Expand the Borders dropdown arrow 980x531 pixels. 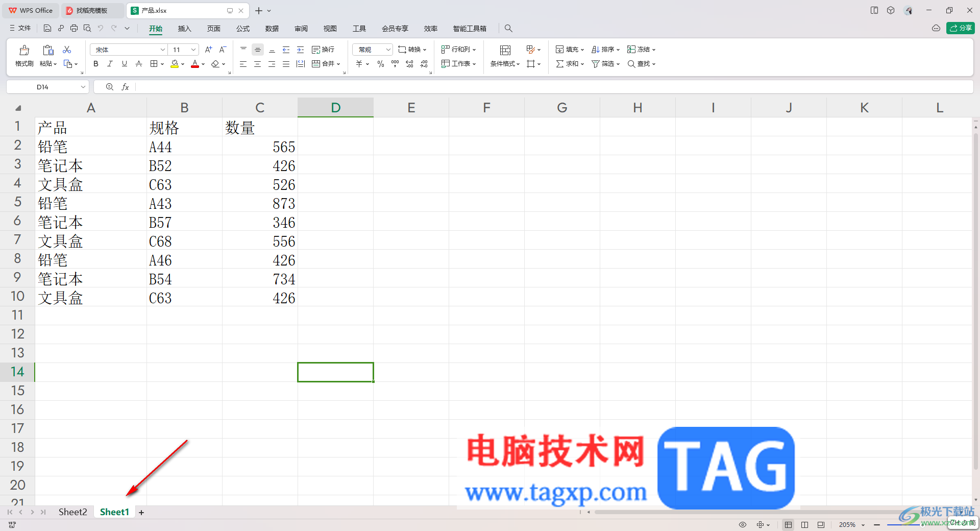click(x=162, y=64)
